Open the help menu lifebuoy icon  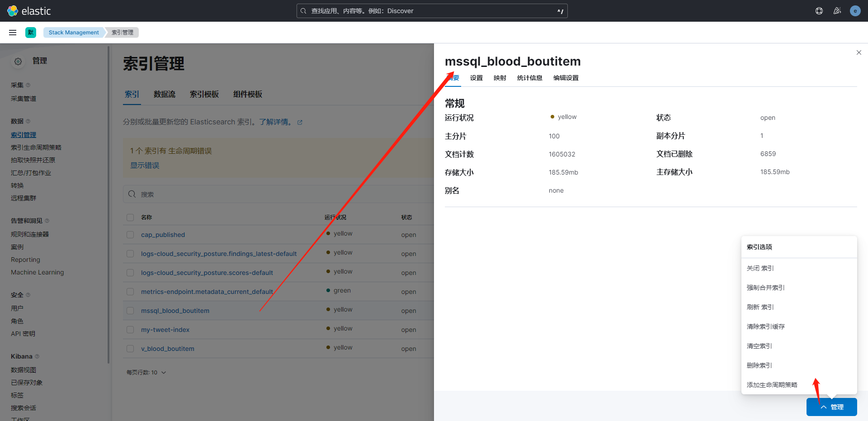[x=819, y=11]
